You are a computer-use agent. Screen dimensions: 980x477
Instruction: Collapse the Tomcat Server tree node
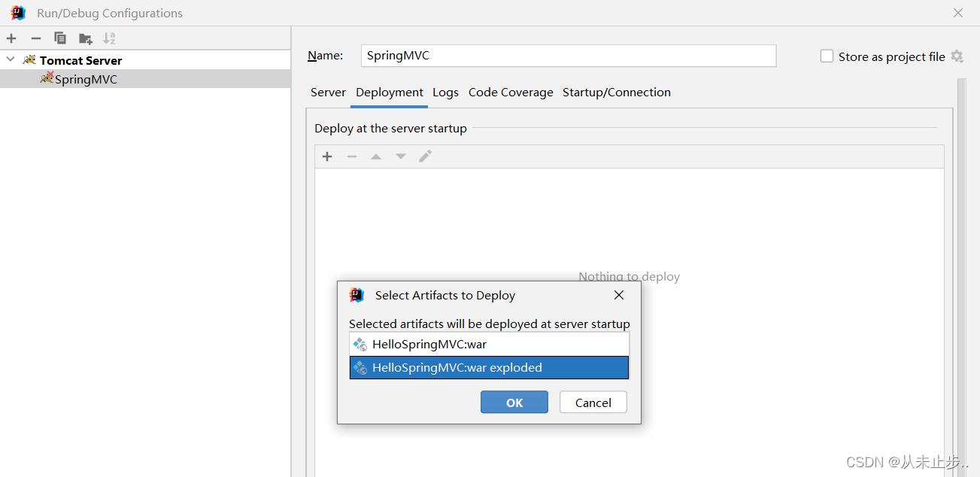click(x=11, y=59)
